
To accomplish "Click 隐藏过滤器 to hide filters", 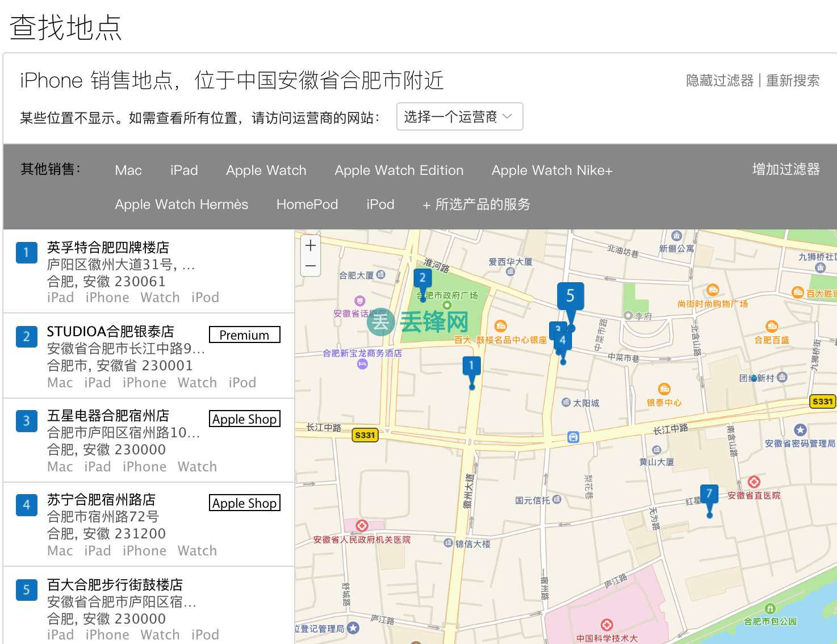I will (719, 81).
